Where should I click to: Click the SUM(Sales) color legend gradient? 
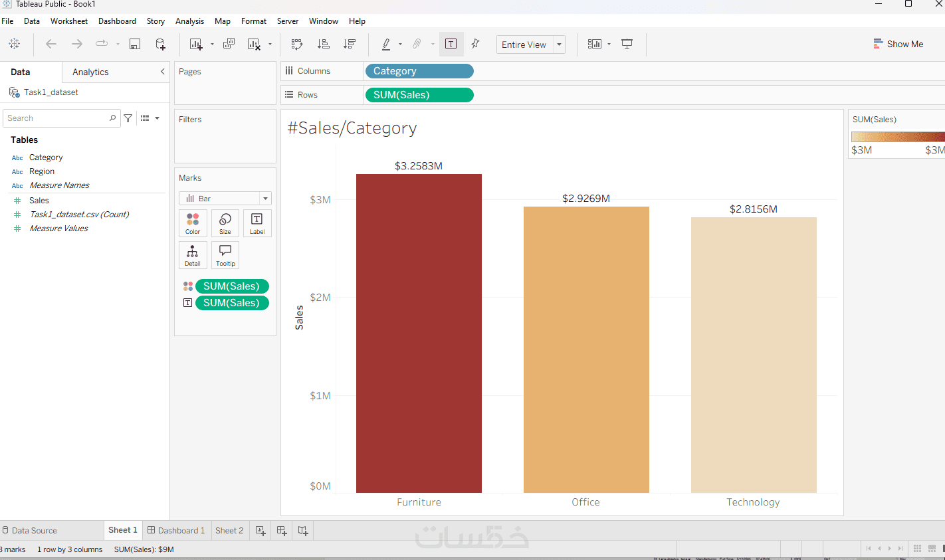click(898, 137)
